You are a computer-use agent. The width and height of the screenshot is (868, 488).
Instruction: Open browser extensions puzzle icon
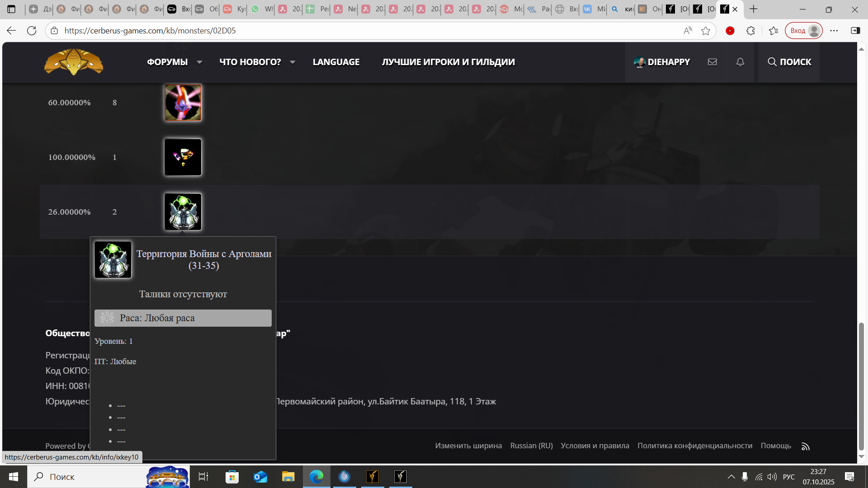click(x=750, y=31)
